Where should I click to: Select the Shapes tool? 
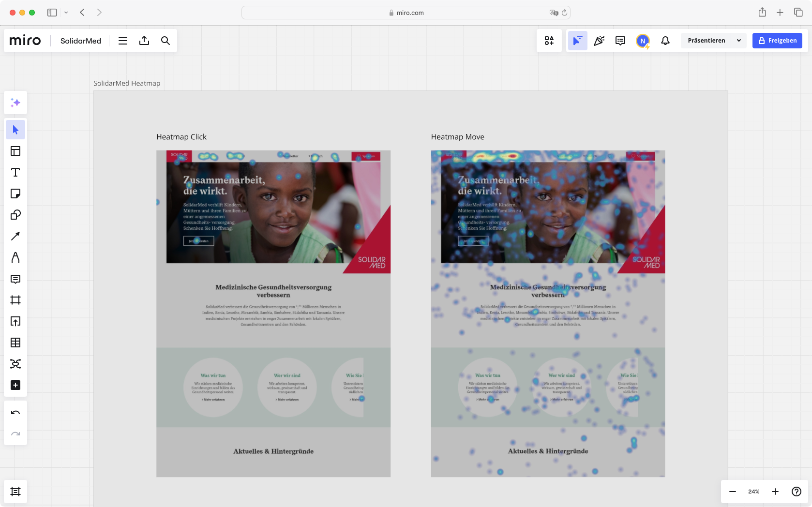point(15,215)
